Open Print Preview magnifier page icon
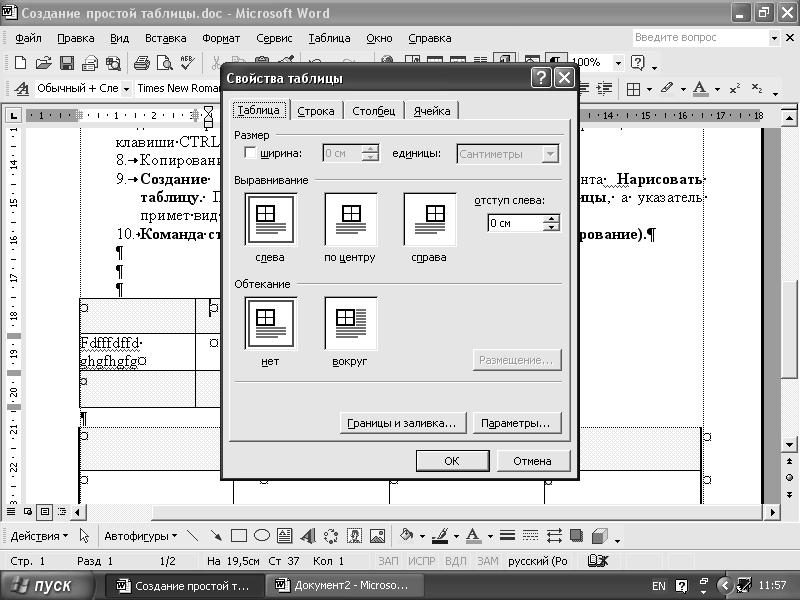The width and height of the screenshot is (800, 600). (164, 63)
